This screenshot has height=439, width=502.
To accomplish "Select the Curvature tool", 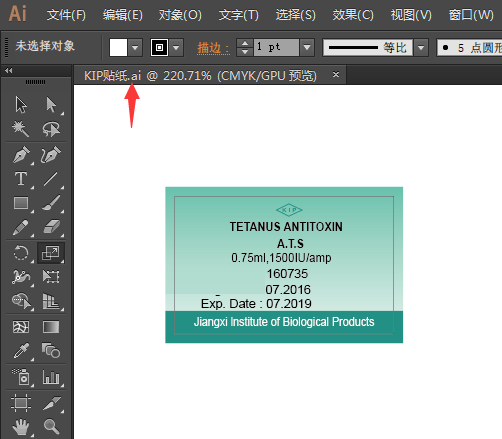I will click(x=51, y=154).
